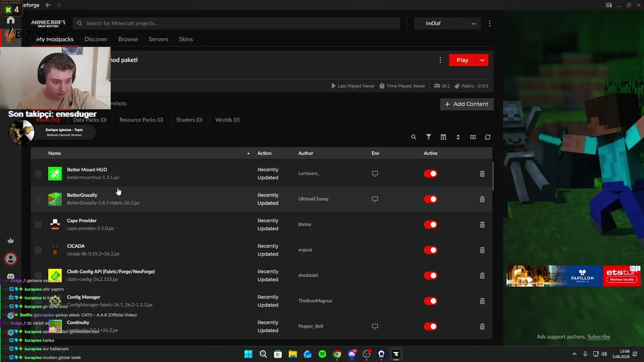Launch the modpack with the Play button

point(462,60)
